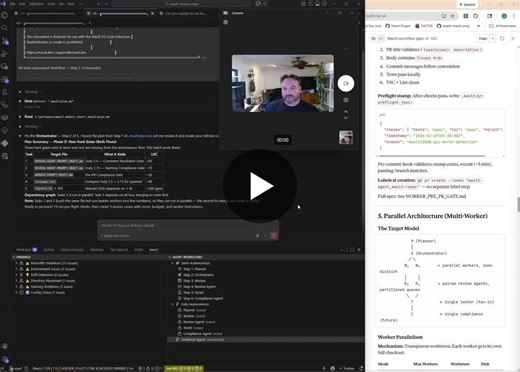This screenshot has width=520, height=372.
Task: Open the All Bookmarks folder
Action: 502,26
